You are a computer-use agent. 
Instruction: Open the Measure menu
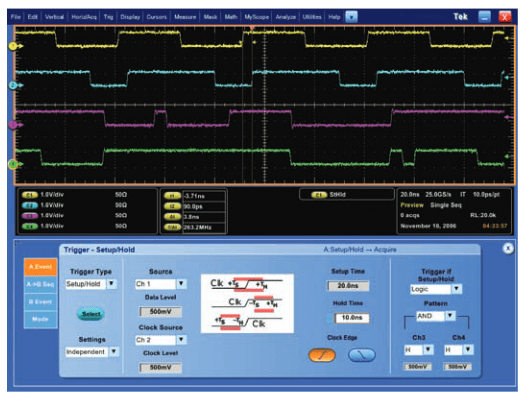(185, 17)
